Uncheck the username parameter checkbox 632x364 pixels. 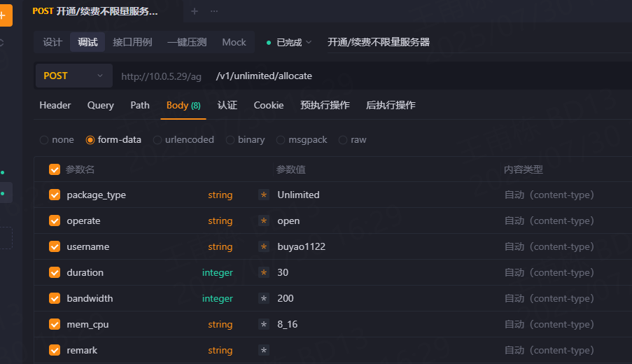[55, 246]
